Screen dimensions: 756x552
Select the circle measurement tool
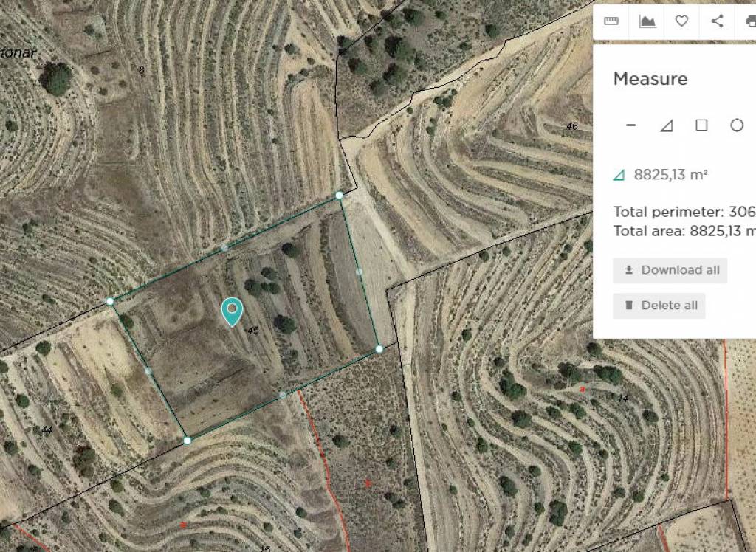point(738,125)
